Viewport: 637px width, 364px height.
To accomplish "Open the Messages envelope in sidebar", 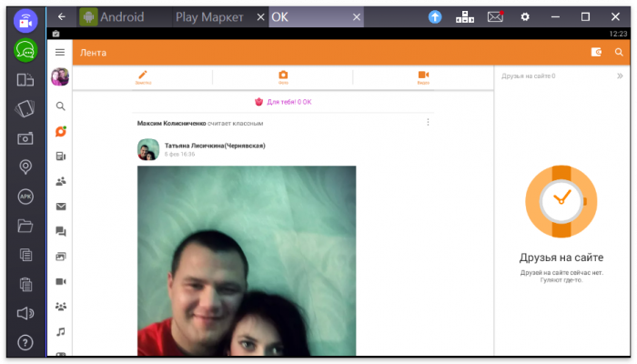I will [61, 207].
